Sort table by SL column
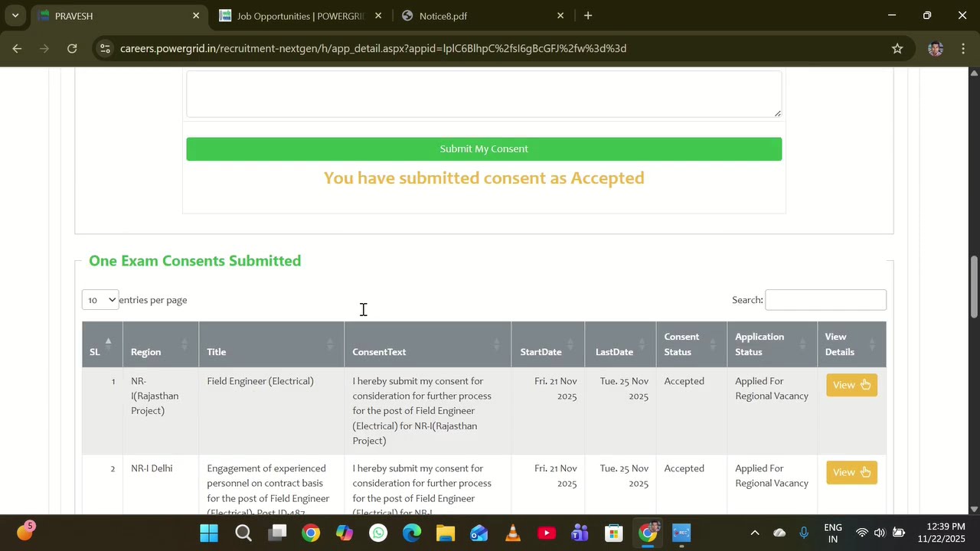Viewport: 980px width, 551px height. (x=102, y=344)
